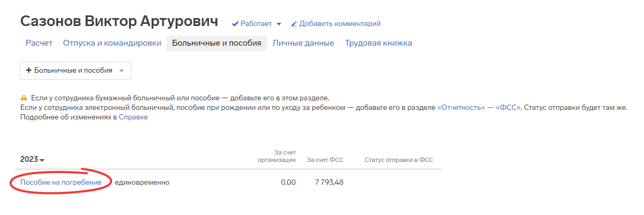Viewport: 644px width, 215px height.
Task: Click the employee name heading Сазонов Виктор Артурович
Action: pyautogui.click(x=119, y=21)
